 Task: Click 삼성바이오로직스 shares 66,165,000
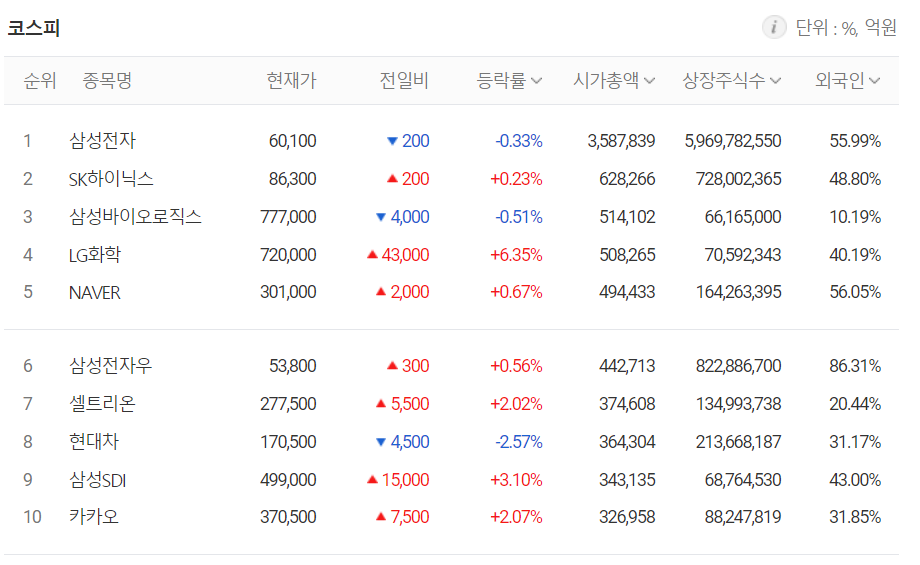pos(743,217)
